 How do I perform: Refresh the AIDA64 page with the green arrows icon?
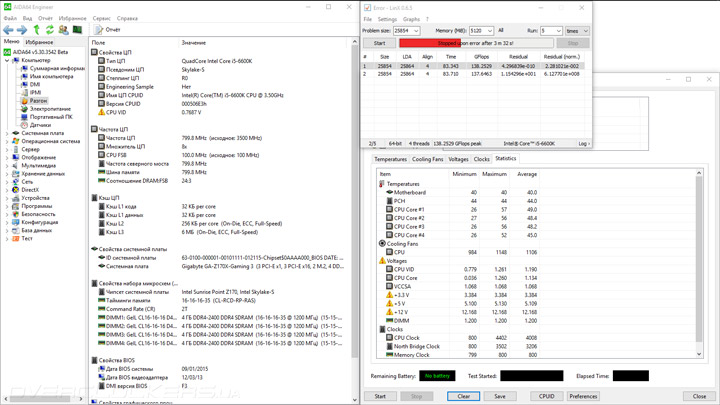[50, 30]
